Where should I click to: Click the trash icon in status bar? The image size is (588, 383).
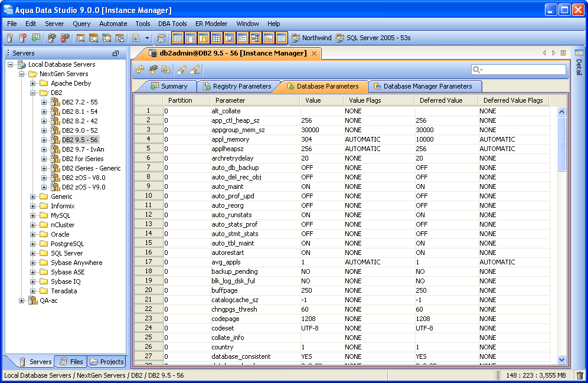[x=580, y=375]
